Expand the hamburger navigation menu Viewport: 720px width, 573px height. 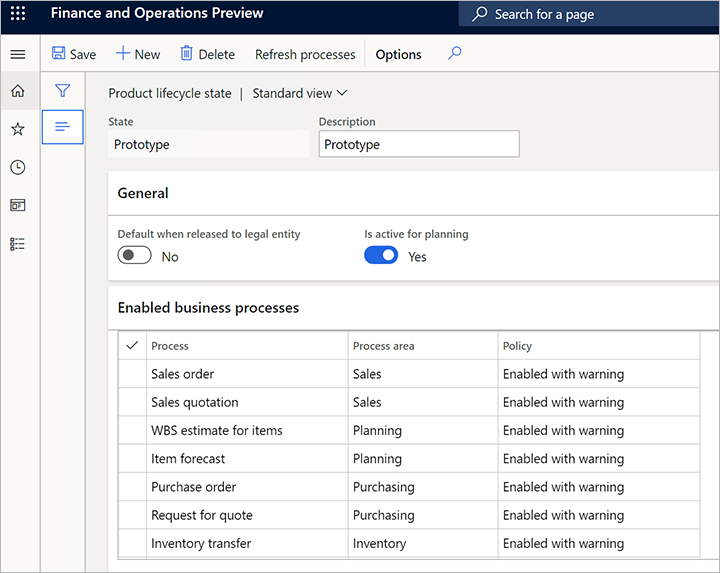[18, 54]
